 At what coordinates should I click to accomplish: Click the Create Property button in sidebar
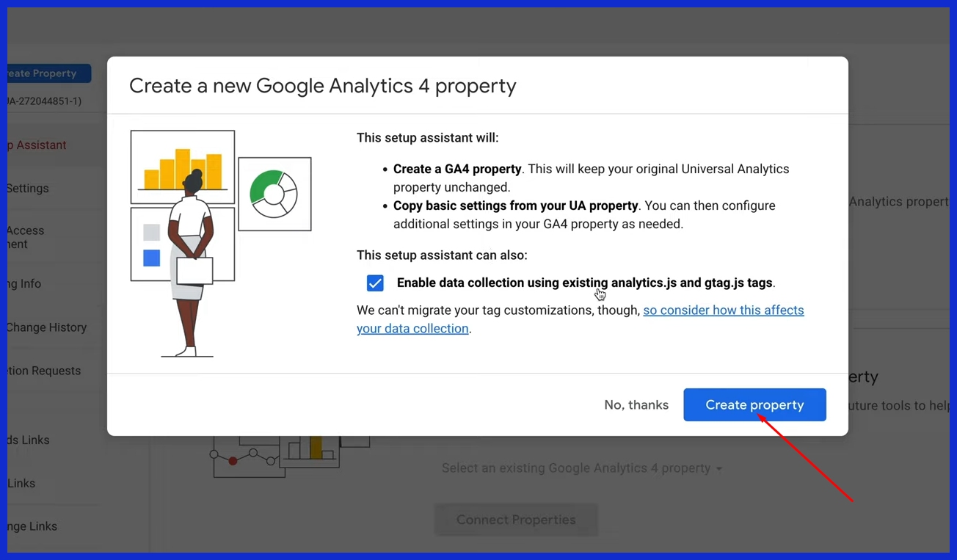[x=48, y=73]
